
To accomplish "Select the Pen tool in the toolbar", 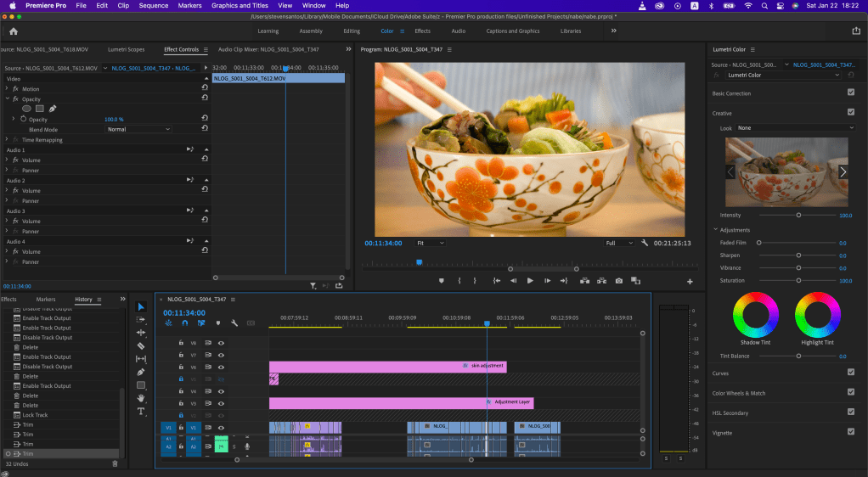I will click(141, 372).
